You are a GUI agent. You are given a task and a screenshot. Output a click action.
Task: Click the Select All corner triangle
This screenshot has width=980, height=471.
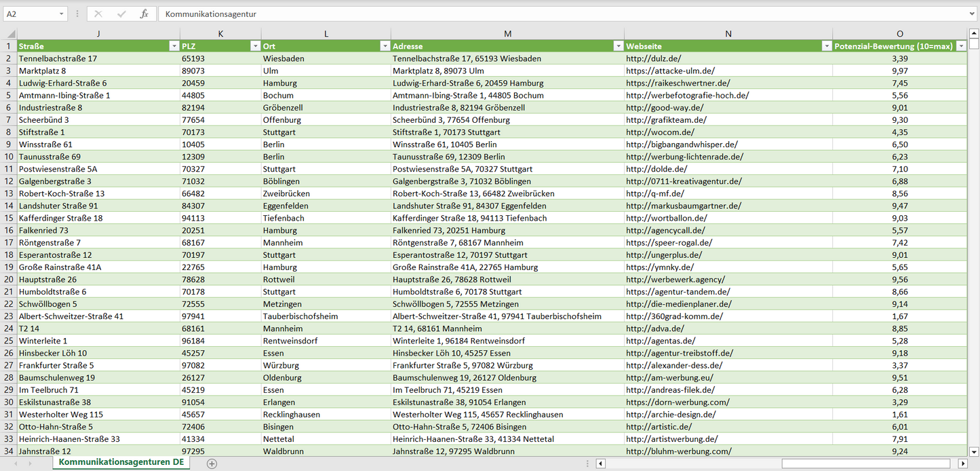[10, 34]
